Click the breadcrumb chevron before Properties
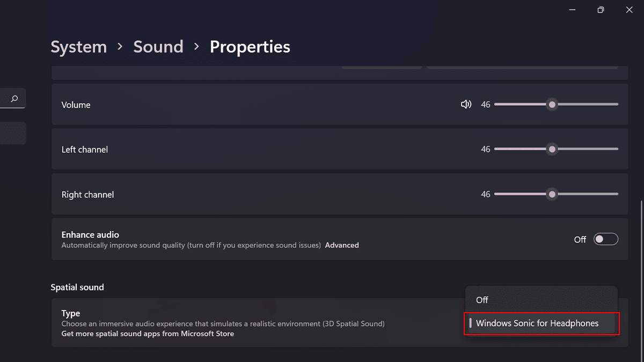 click(196, 47)
